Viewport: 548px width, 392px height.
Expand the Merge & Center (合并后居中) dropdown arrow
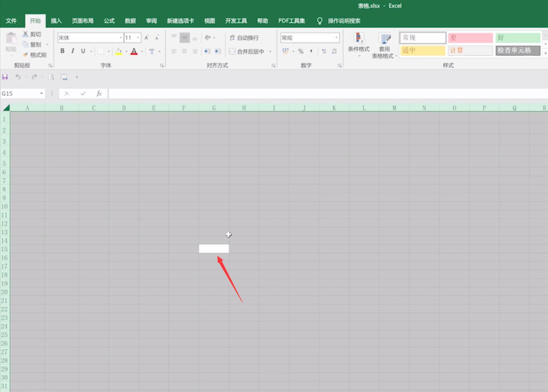tap(270, 51)
